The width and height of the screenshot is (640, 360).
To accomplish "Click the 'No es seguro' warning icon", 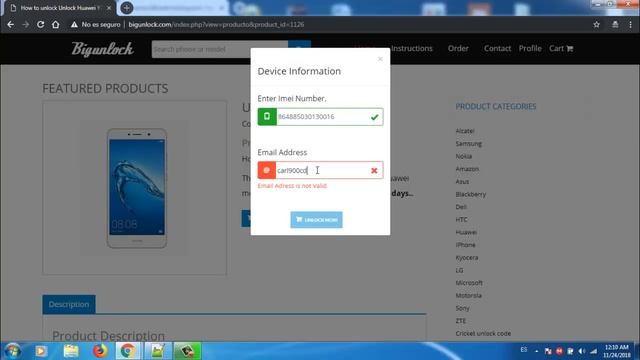I will click(74, 24).
